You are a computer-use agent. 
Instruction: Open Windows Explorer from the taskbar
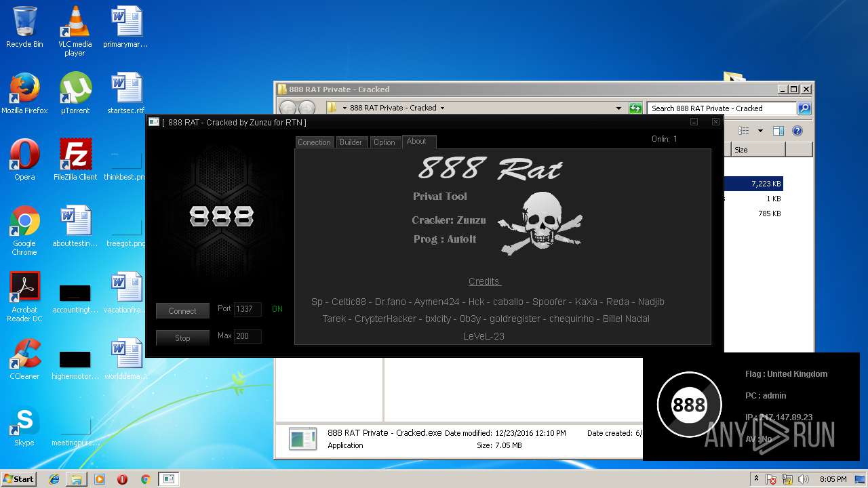(77, 479)
